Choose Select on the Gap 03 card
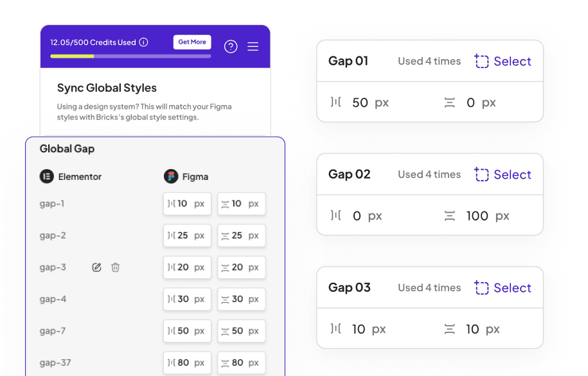 [x=503, y=287]
